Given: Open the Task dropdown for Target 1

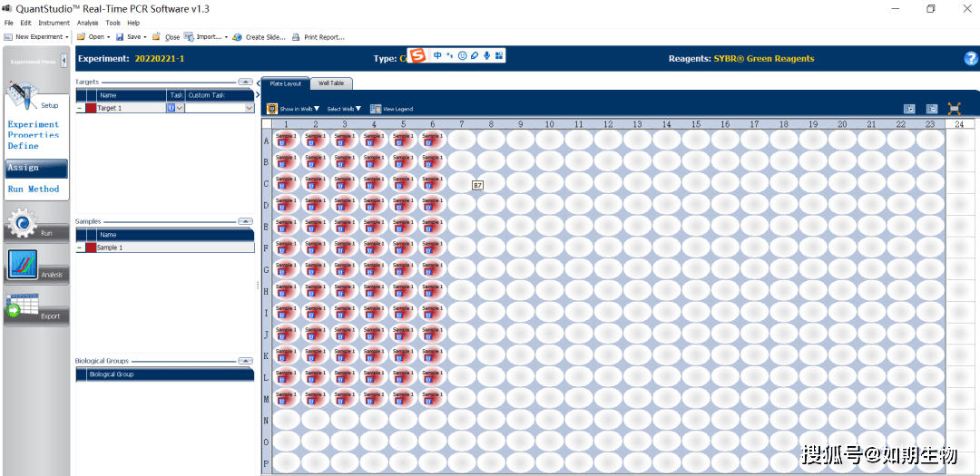Looking at the screenshot, I should [180, 108].
